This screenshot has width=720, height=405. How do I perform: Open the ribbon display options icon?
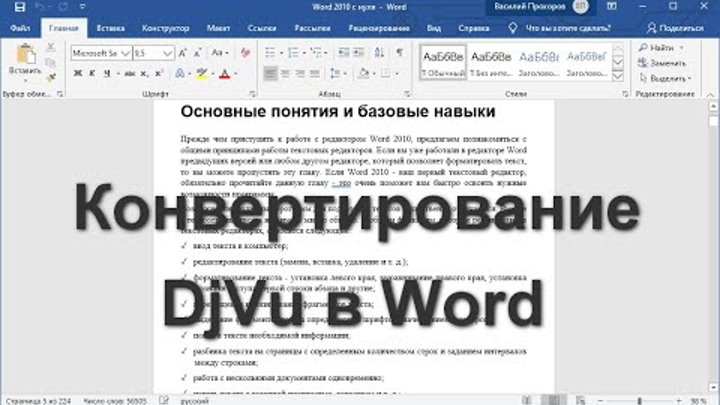[x=612, y=6]
